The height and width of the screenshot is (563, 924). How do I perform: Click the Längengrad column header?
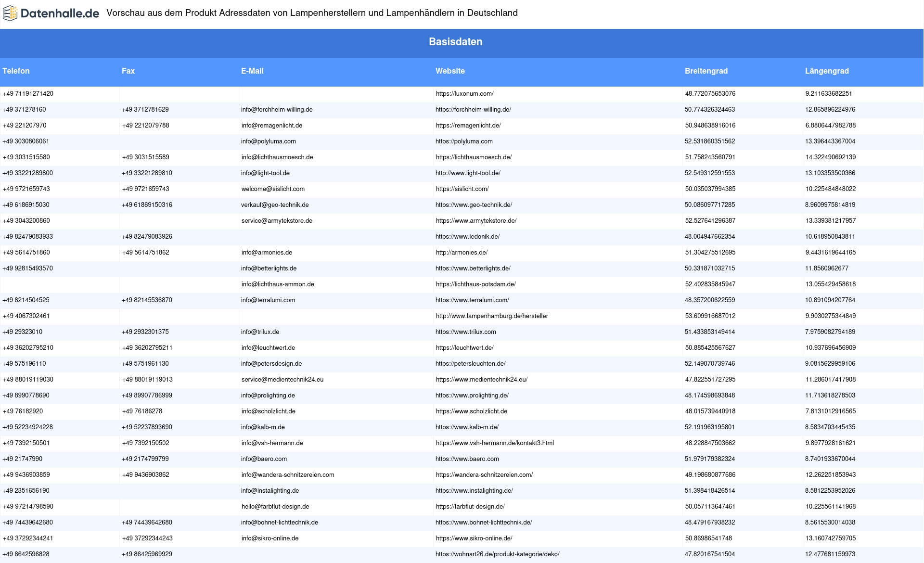[x=827, y=71]
